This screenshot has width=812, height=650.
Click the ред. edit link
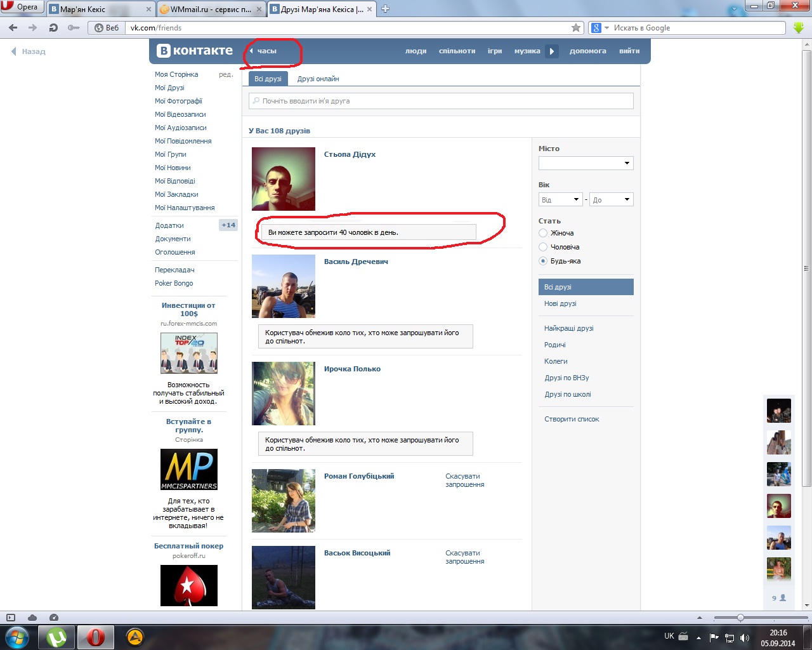pyautogui.click(x=226, y=74)
